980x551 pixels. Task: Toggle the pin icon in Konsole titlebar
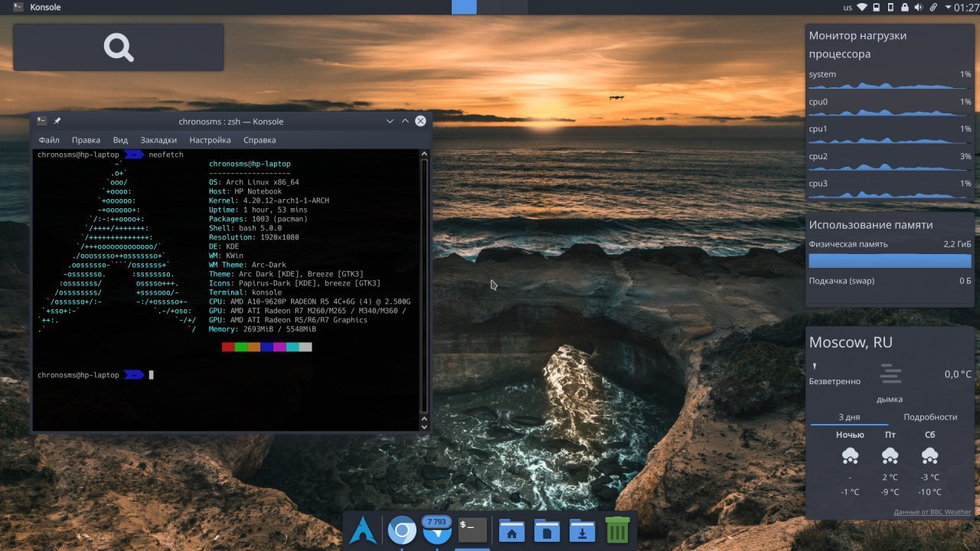57,121
